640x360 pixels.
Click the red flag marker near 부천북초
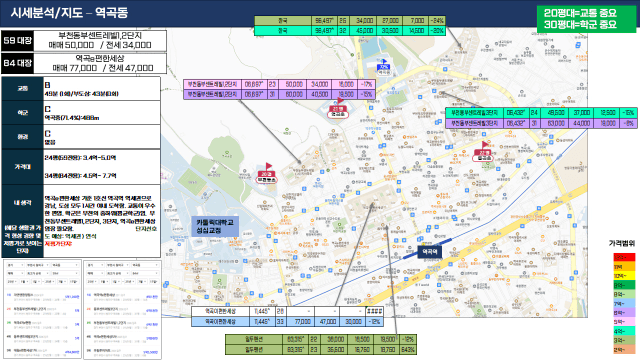267,173
